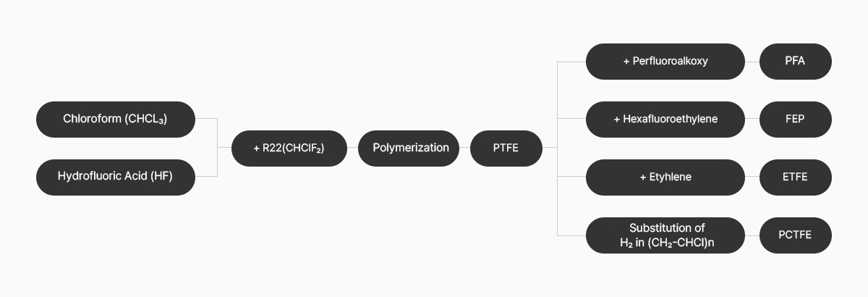The width and height of the screenshot is (868, 297).
Task: Click the connector between Etyhlene and ETFE
Action: [752, 177]
